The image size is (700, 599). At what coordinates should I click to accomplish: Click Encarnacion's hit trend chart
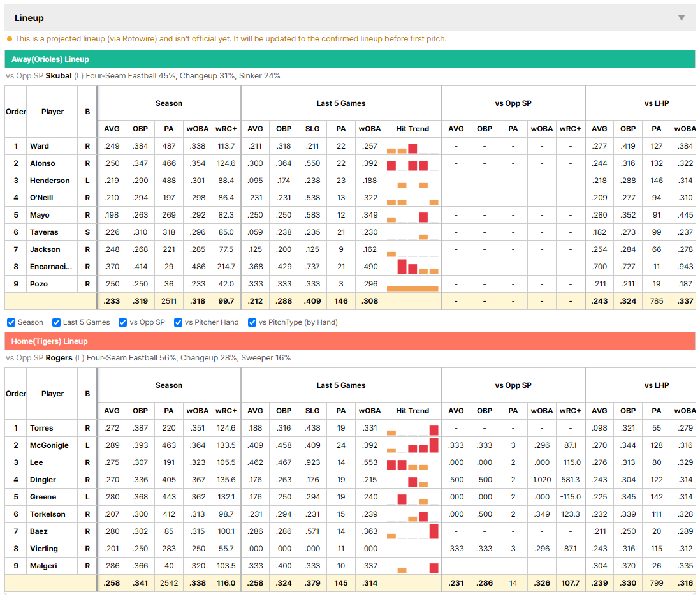(x=412, y=267)
